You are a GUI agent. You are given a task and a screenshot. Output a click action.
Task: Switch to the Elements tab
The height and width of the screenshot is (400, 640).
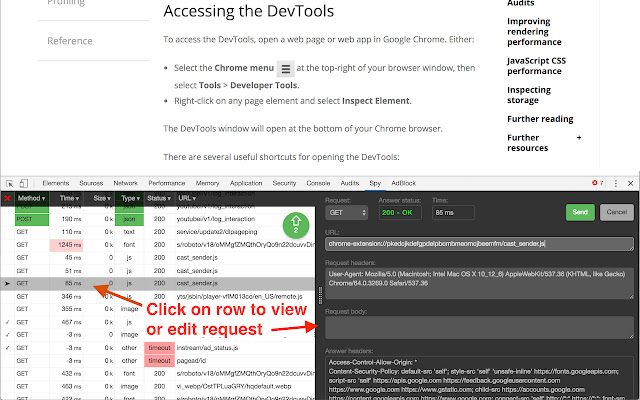tap(56, 183)
